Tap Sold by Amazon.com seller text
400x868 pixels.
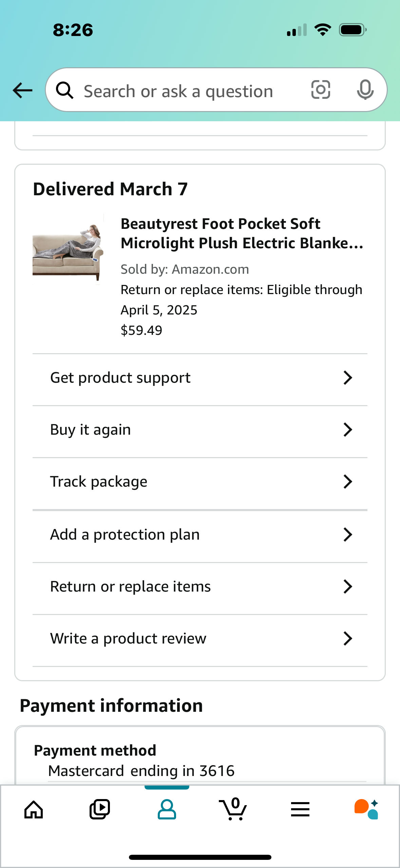(x=185, y=269)
